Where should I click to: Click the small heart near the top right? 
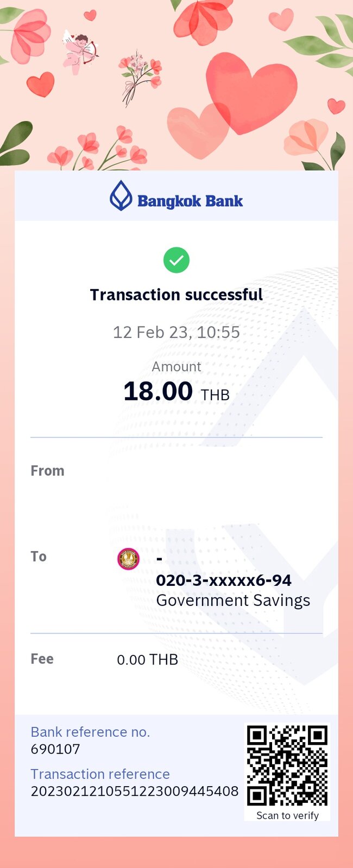pyautogui.click(x=281, y=20)
